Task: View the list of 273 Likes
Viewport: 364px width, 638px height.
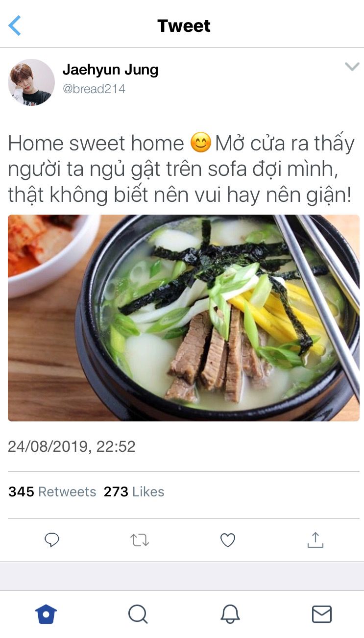Action: pyautogui.click(x=134, y=491)
